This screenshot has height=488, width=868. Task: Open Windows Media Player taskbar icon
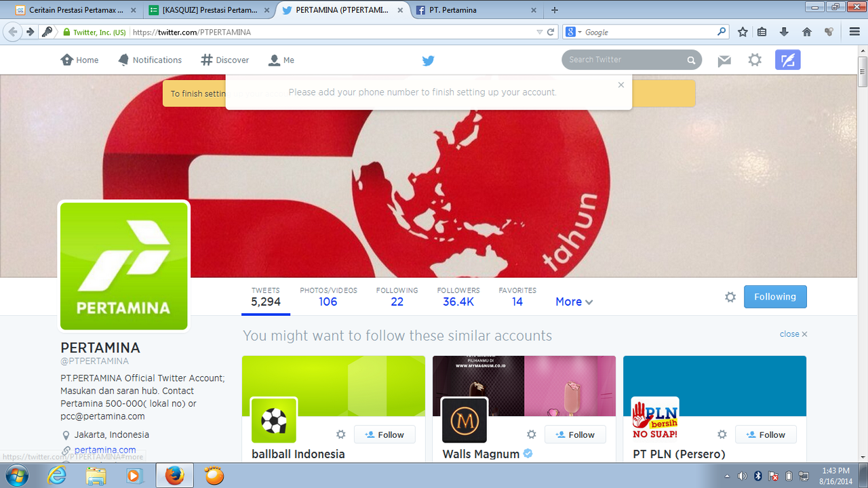point(134,476)
